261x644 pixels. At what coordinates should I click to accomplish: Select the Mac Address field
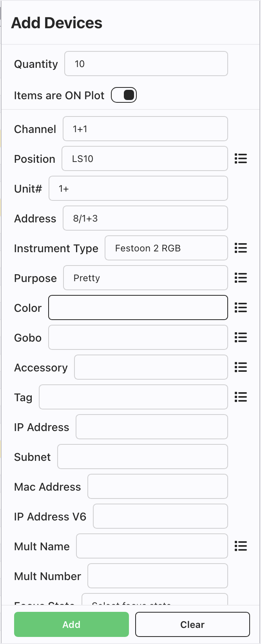(x=158, y=487)
